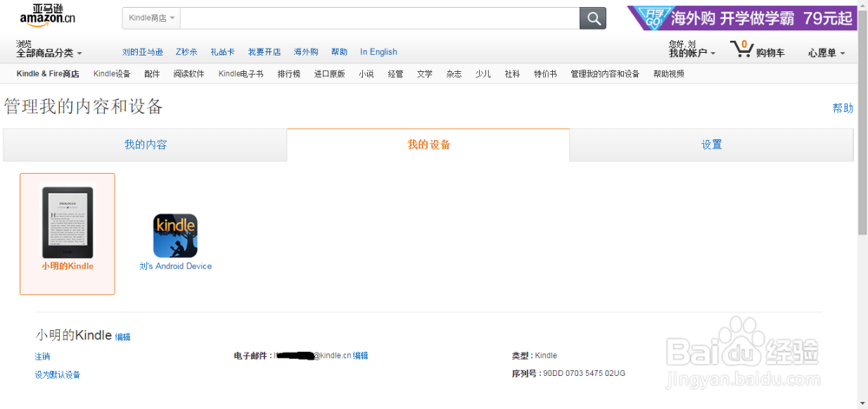The image size is (868, 409).
Task: Switch to 设置 tab
Action: pos(712,145)
